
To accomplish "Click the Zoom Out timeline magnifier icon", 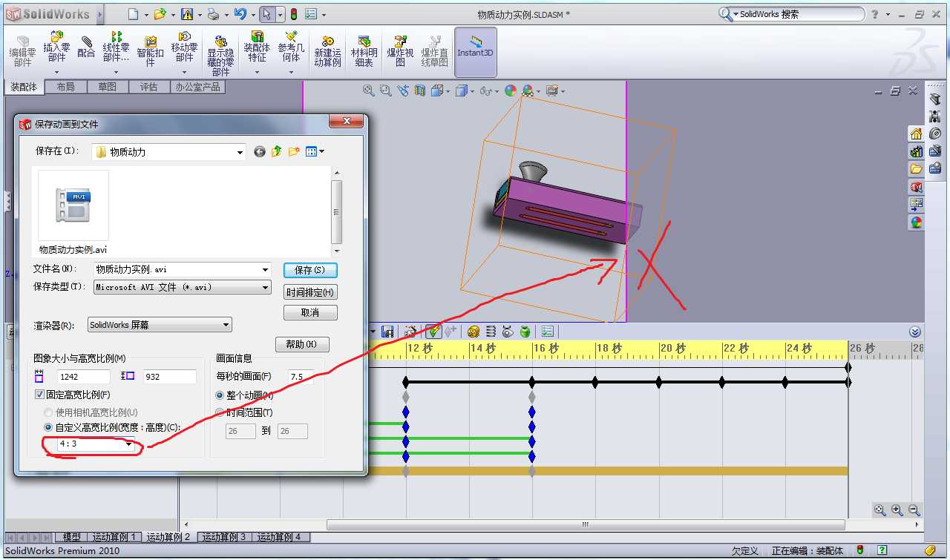I will (x=914, y=510).
